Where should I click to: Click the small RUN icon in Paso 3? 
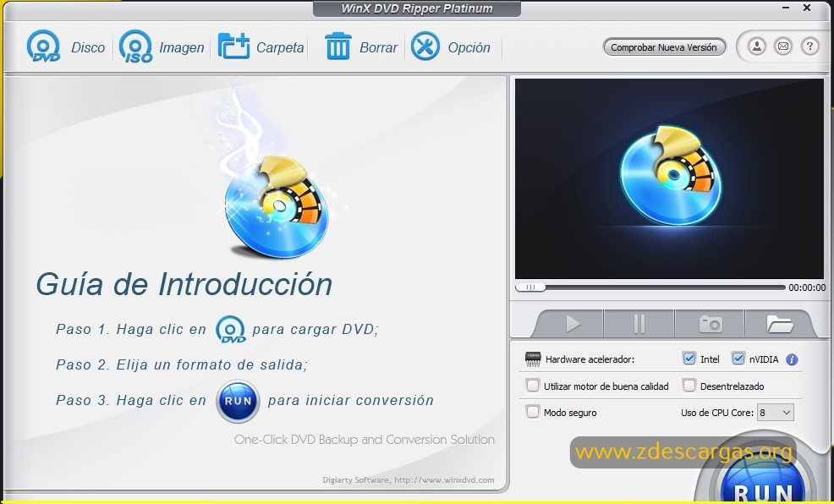(x=238, y=401)
